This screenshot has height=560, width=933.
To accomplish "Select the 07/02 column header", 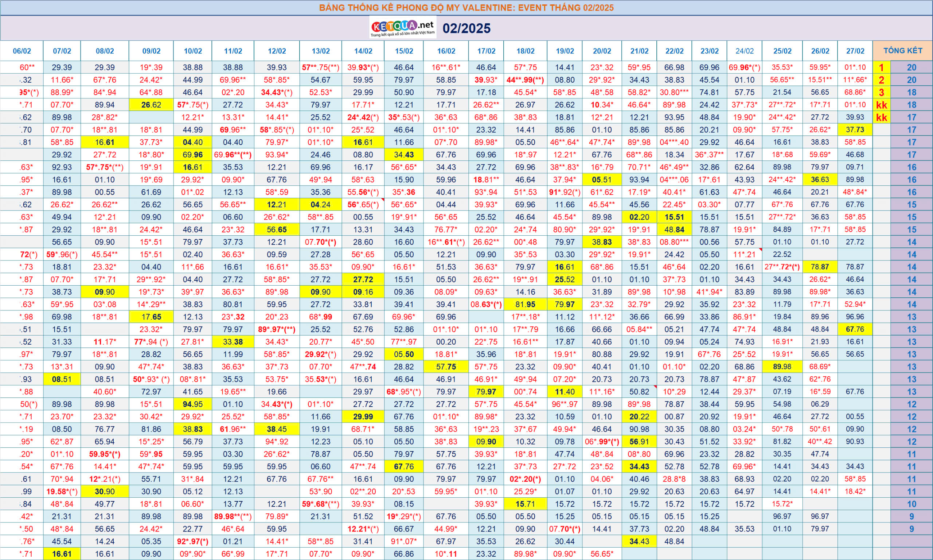I will point(62,51).
